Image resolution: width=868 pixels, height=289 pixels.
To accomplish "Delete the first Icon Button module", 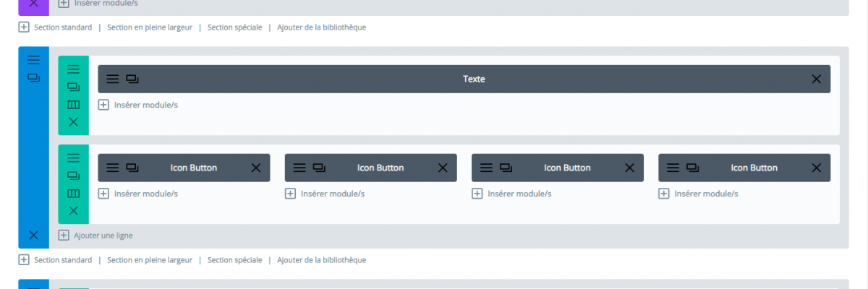I will 255,168.
